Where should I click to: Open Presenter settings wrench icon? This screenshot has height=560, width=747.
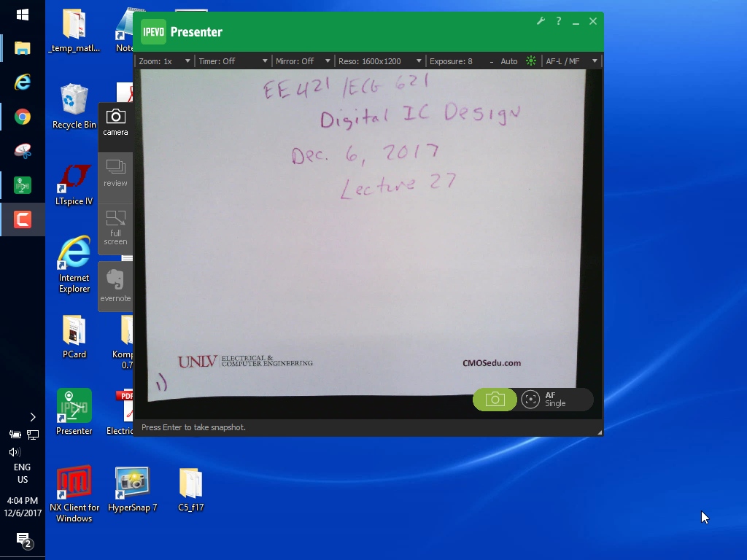[x=541, y=21]
